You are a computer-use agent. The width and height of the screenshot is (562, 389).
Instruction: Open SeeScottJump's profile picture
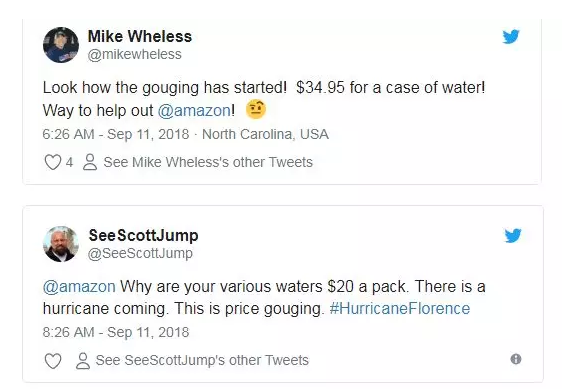pos(61,244)
